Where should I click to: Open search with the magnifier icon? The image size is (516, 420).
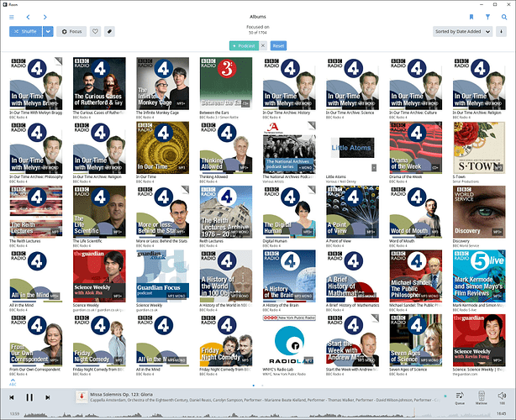[504, 17]
